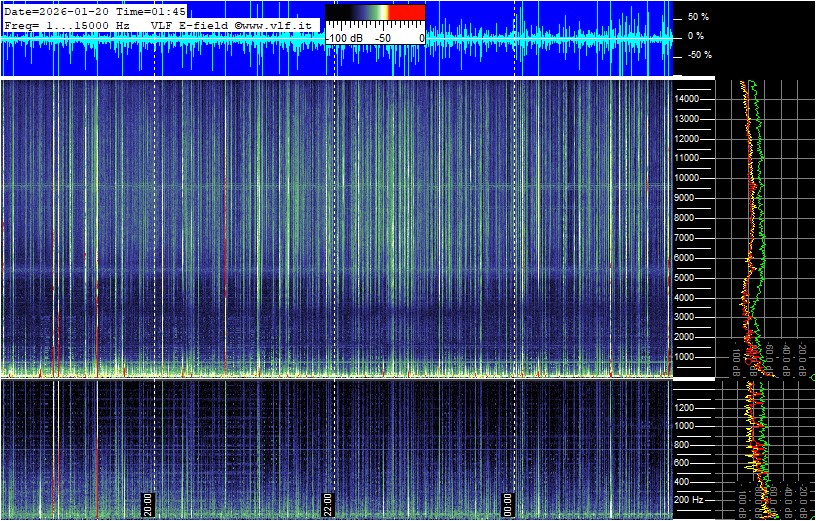Click the -50 label on color scale

pos(382,37)
